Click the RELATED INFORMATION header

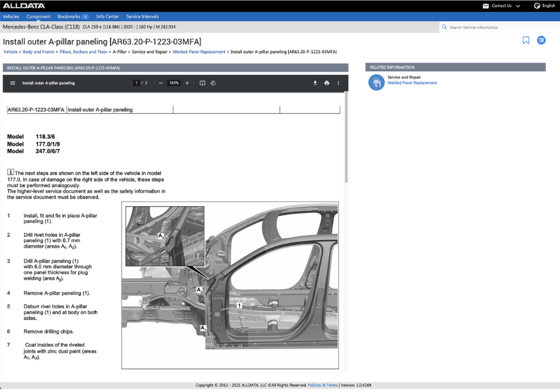[x=455, y=67]
